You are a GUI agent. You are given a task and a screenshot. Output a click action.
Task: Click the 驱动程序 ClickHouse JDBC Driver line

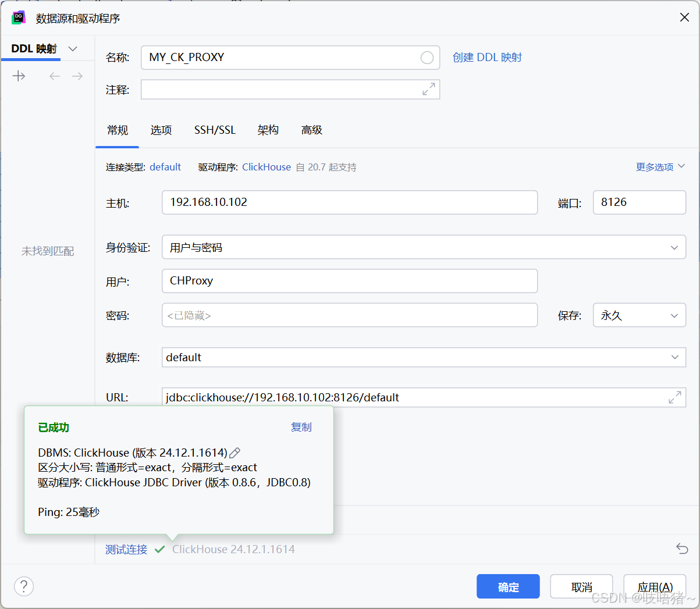point(175,482)
